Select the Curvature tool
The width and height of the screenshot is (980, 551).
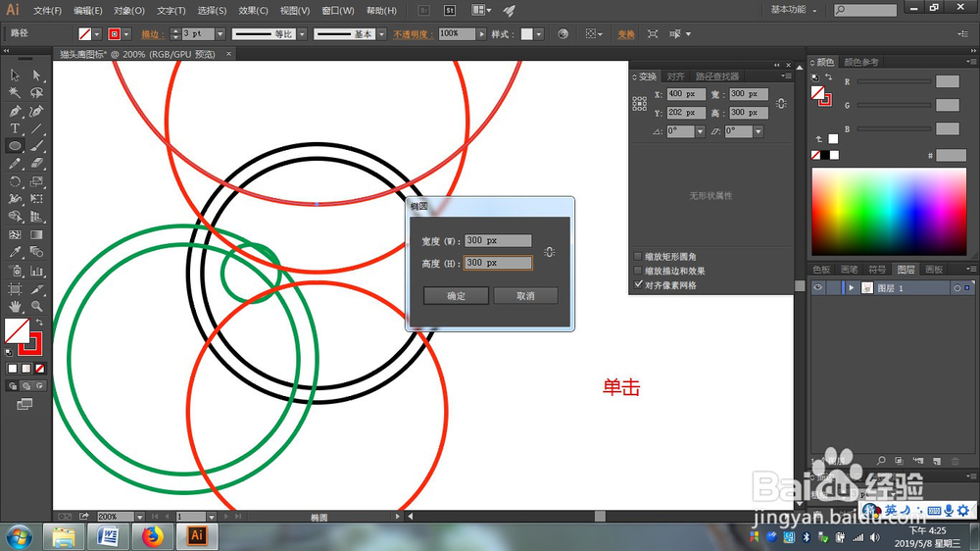[37, 112]
